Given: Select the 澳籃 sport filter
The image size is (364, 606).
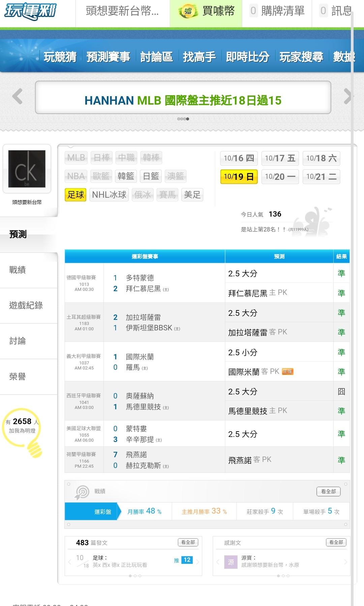Looking at the screenshot, I should tap(176, 176).
